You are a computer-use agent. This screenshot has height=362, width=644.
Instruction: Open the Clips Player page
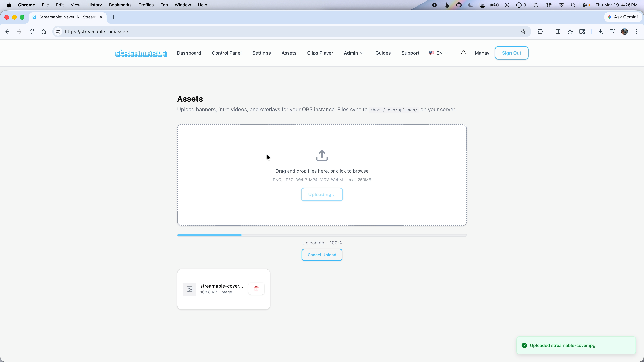(320, 53)
